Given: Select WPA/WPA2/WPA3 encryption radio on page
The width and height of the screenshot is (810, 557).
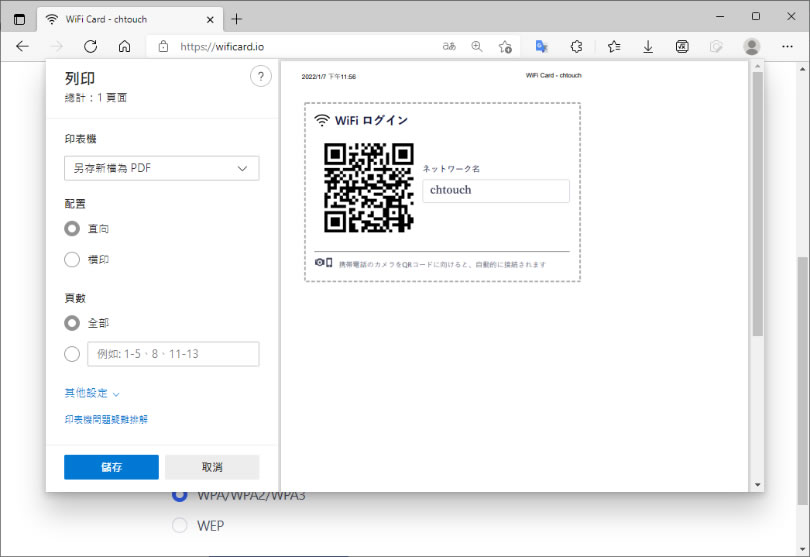Looking at the screenshot, I should 179,495.
